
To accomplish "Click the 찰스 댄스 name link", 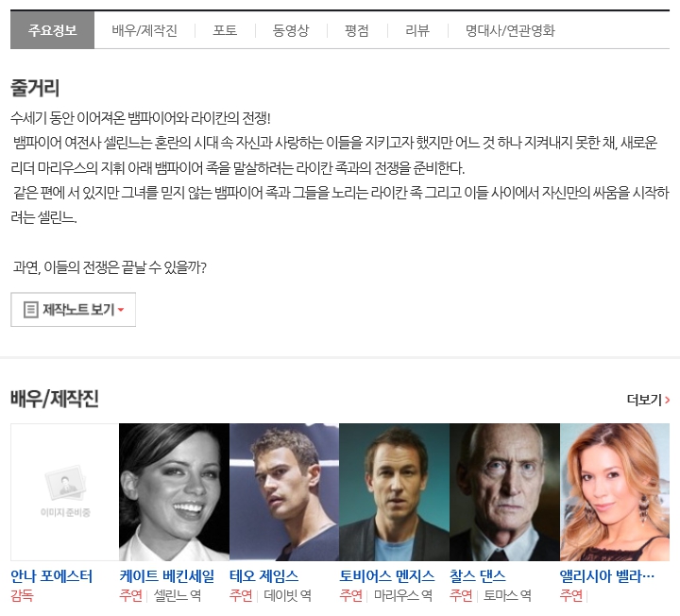I will point(478,576).
